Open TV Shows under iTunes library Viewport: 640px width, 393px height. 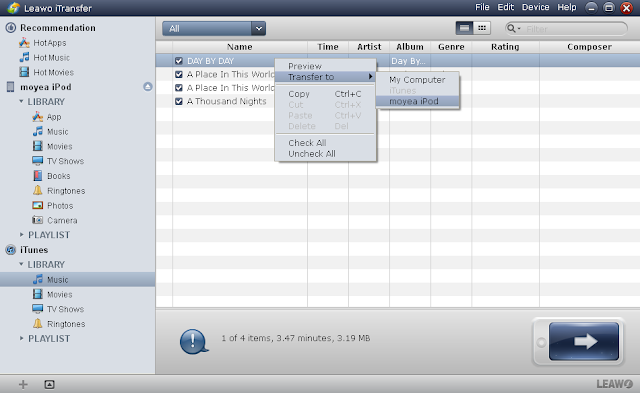click(65, 309)
